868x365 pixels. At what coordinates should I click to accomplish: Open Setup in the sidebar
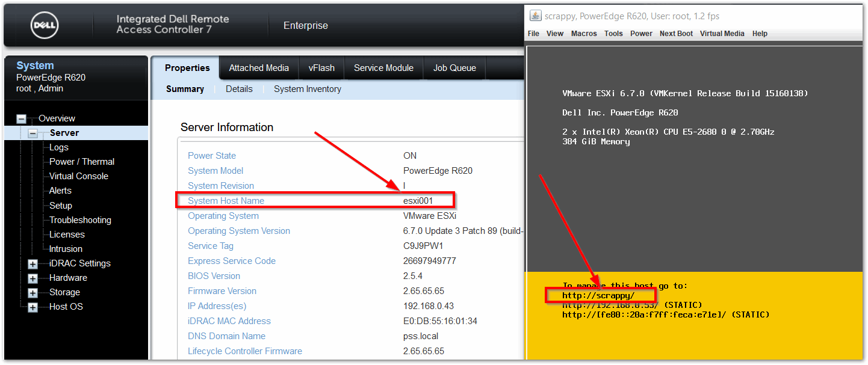point(61,206)
